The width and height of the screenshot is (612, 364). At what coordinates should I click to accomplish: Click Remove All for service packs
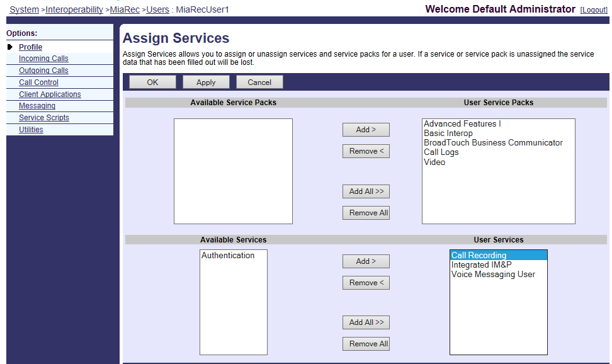coord(366,213)
